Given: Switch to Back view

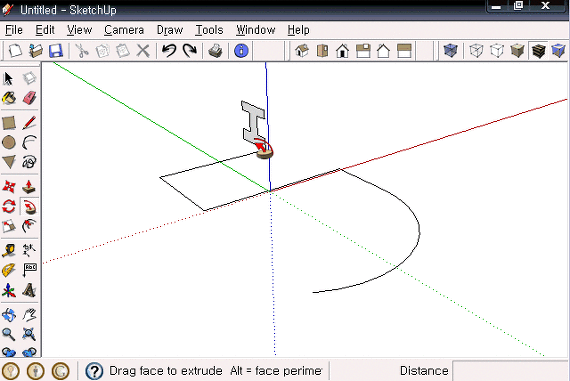Looking at the screenshot, I should pyautogui.click(x=383, y=51).
